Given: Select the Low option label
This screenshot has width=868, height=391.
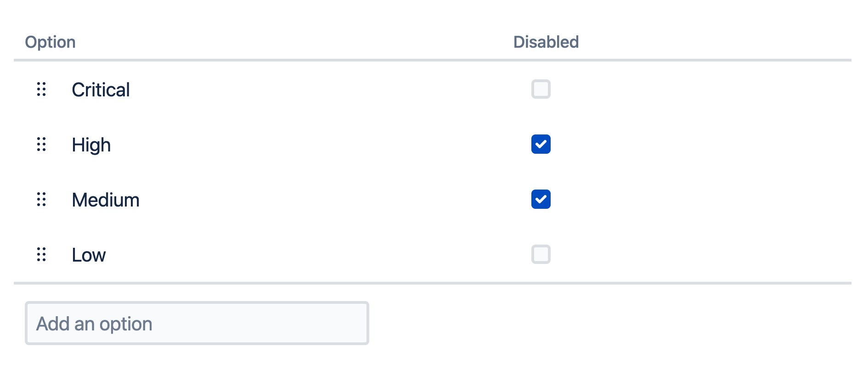Looking at the screenshot, I should click(x=89, y=255).
